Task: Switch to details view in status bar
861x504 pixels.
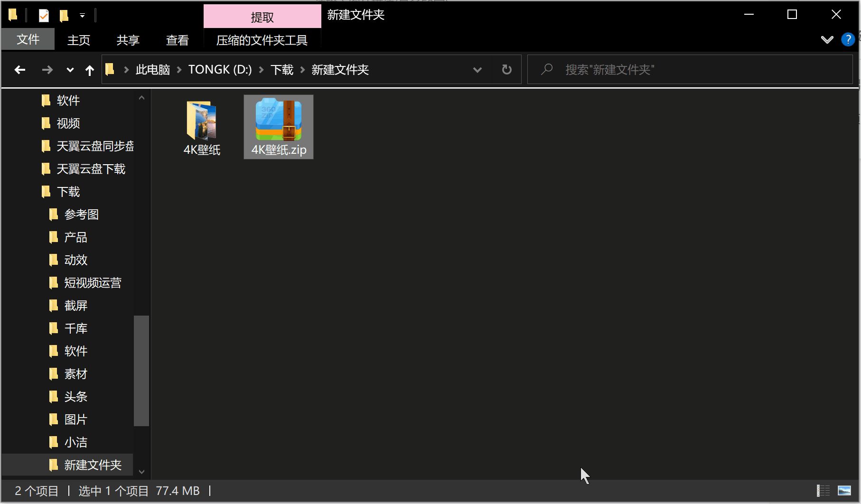Action: coord(823,491)
